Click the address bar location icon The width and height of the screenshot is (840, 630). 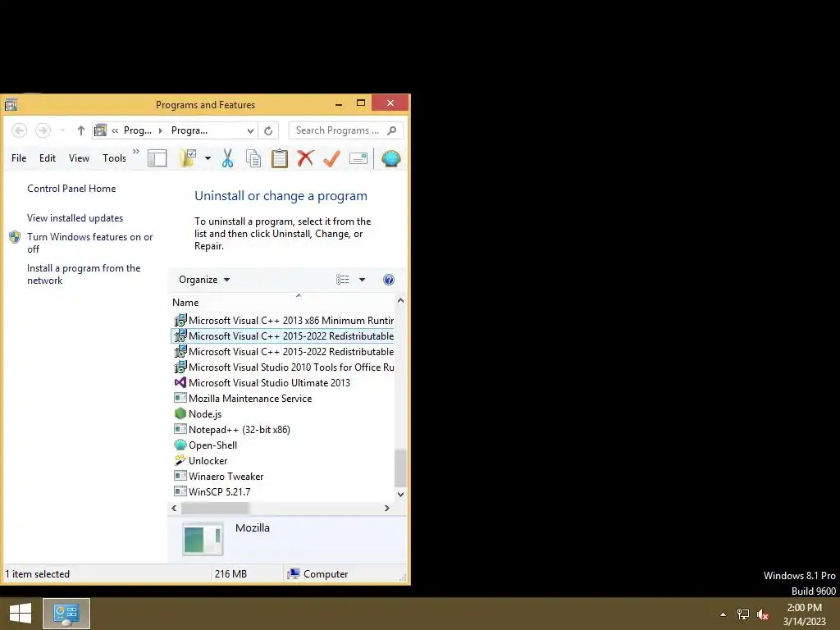100,130
